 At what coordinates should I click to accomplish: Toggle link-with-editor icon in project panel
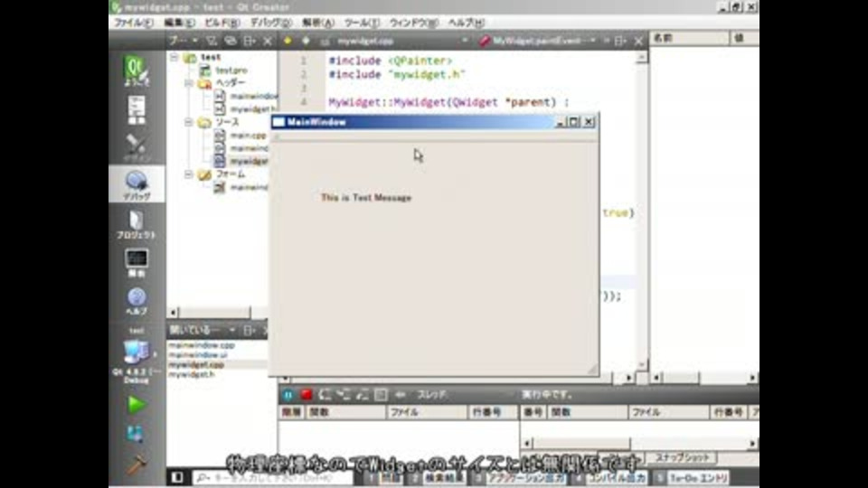click(x=231, y=41)
